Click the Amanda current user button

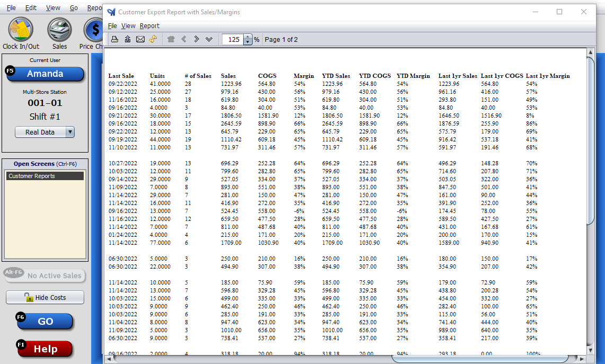(x=45, y=74)
